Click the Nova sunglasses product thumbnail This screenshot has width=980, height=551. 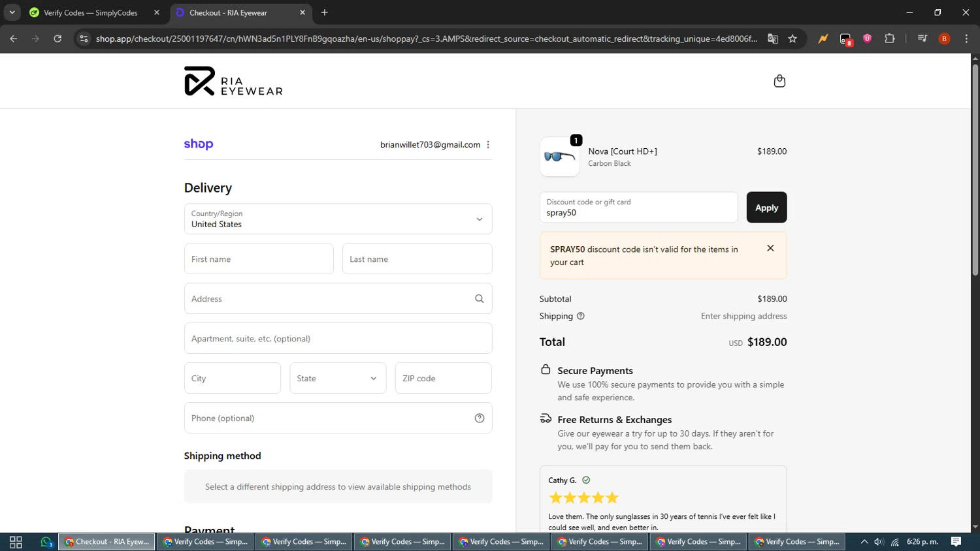560,157
